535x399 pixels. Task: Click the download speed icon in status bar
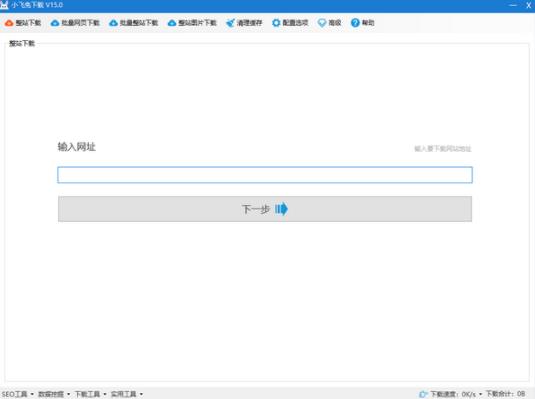click(x=423, y=394)
